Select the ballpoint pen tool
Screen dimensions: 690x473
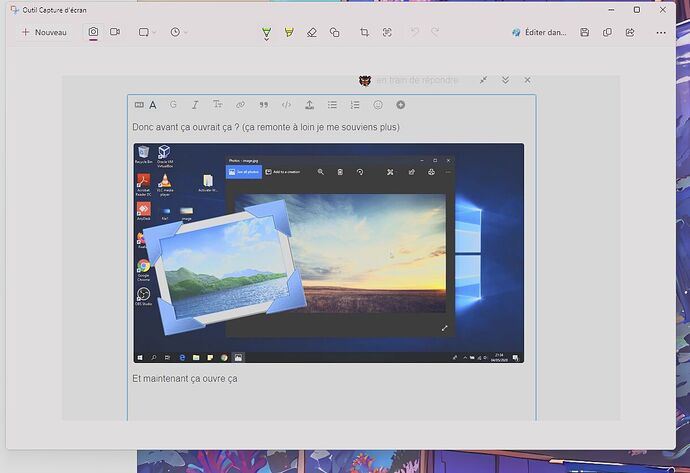pos(266,33)
